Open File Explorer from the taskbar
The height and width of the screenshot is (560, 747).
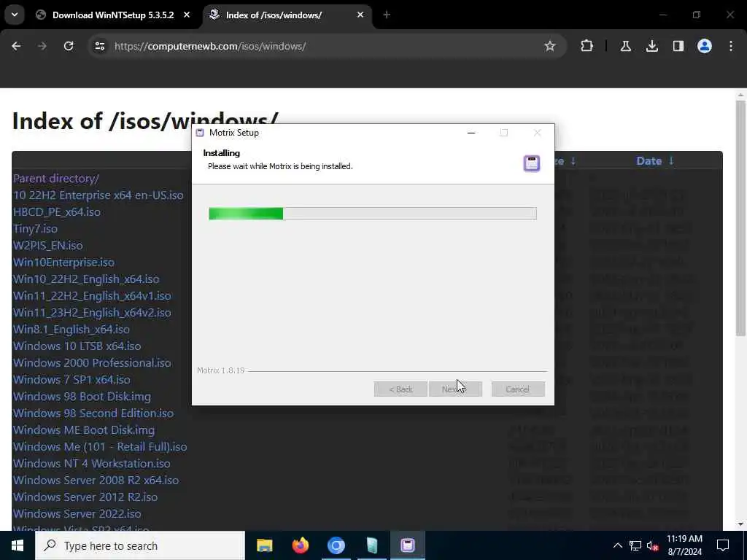pyautogui.click(x=264, y=545)
